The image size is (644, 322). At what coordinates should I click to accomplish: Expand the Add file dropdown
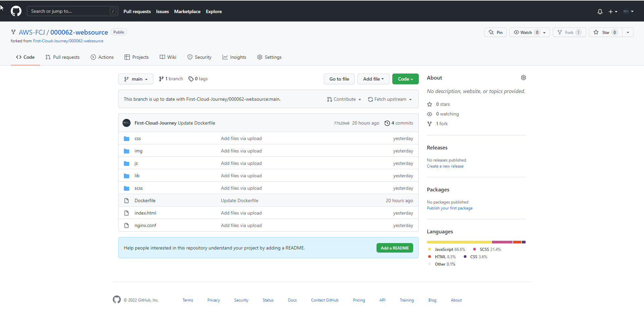click(373, 79)
